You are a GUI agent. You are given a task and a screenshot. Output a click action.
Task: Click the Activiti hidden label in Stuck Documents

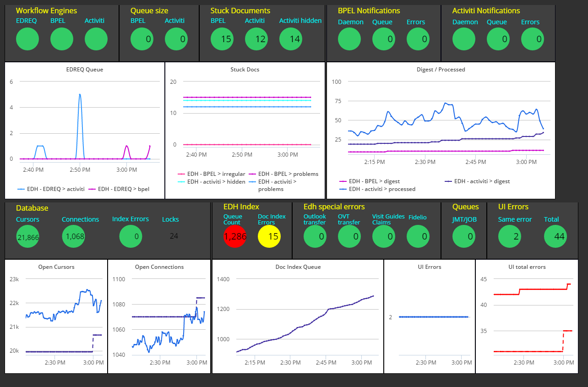(300, 21)
